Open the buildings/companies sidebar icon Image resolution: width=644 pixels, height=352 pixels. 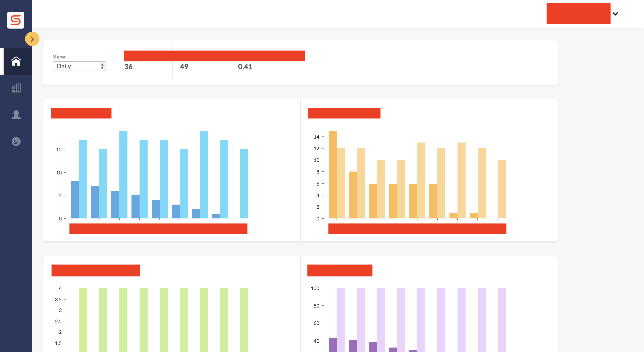(16, 88)
